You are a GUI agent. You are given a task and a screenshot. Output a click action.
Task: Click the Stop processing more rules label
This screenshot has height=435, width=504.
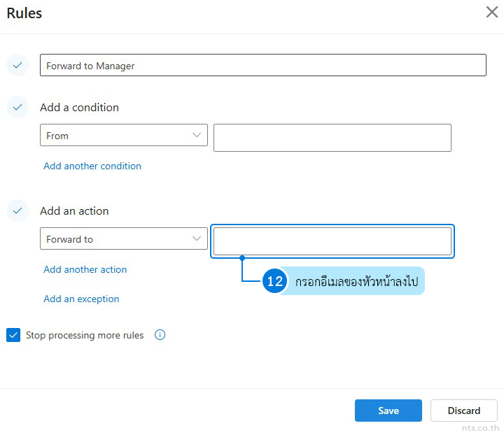pyautogui.click(x=85, y=335)
